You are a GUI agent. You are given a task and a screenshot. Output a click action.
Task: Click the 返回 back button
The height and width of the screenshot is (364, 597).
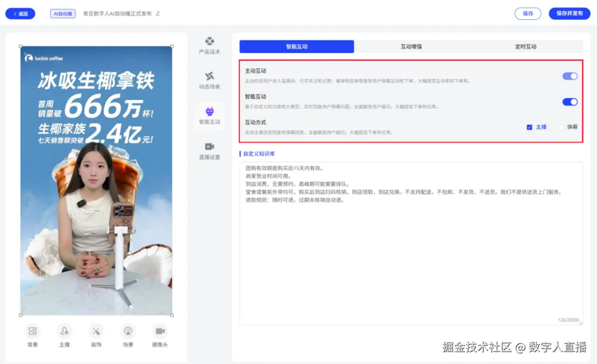pyautogui.click(x=20, y=14)
